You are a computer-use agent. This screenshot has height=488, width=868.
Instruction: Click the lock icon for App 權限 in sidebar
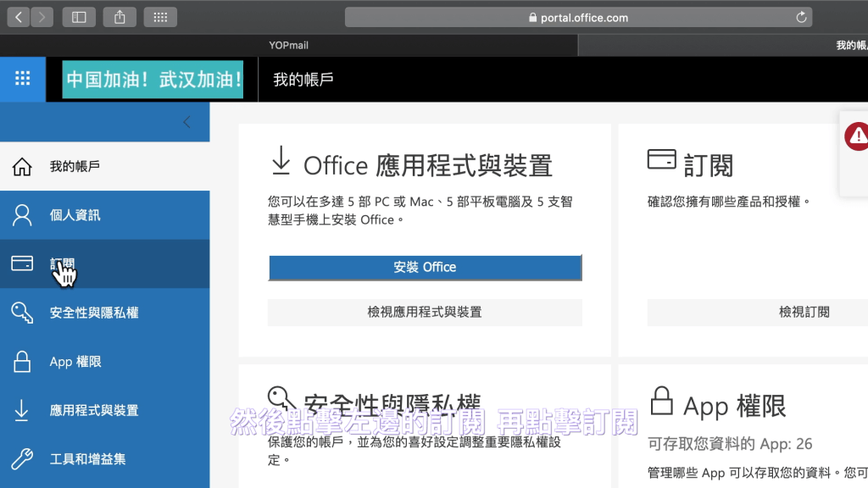click(x=22, y=361)
